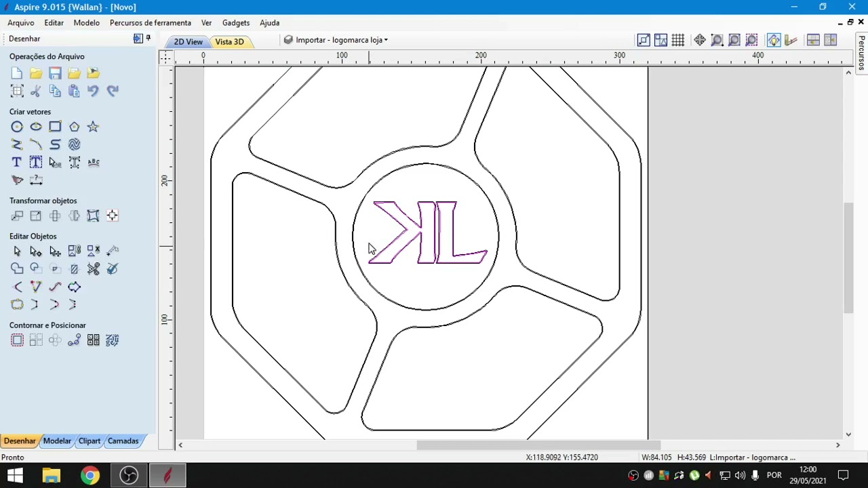Select the Interactive Trim scissors tool
Screen dimensions: 868x488
click(x=94, y=269)
